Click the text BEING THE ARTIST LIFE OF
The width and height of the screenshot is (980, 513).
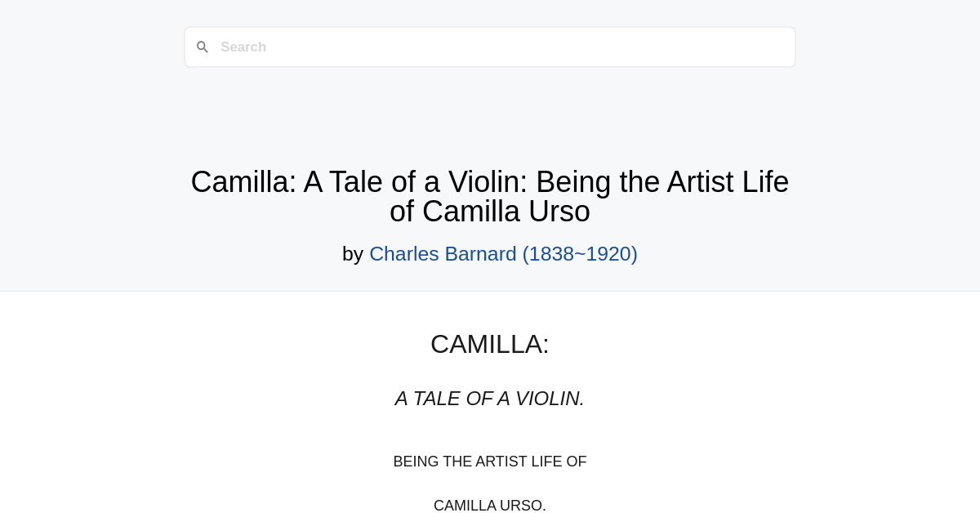pos(490,462)
